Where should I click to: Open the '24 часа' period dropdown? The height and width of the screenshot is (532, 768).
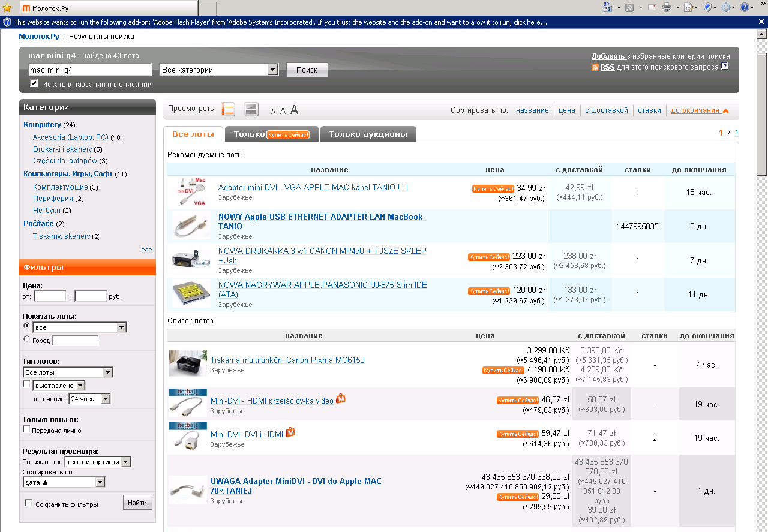click(x=89, y=398)
